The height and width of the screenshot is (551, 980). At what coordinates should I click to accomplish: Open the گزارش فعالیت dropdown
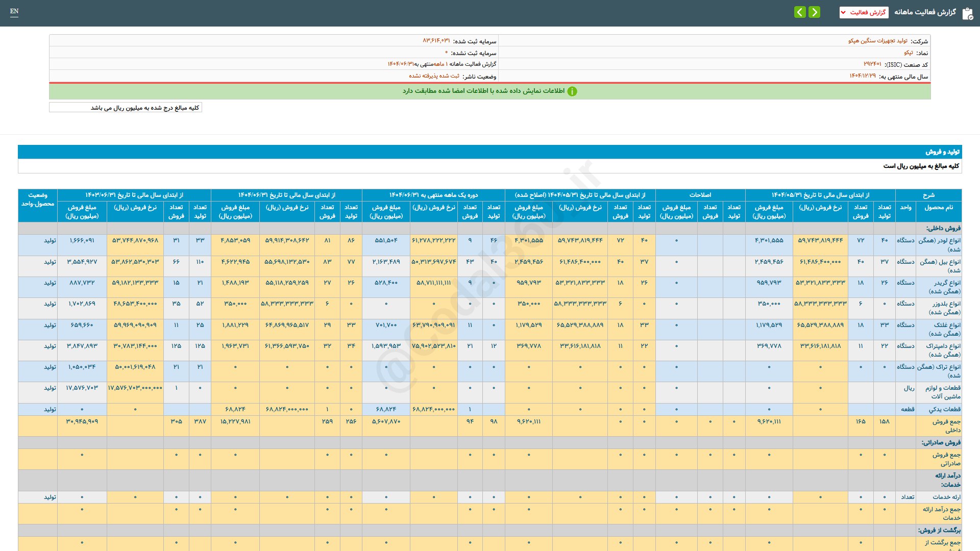864,12
